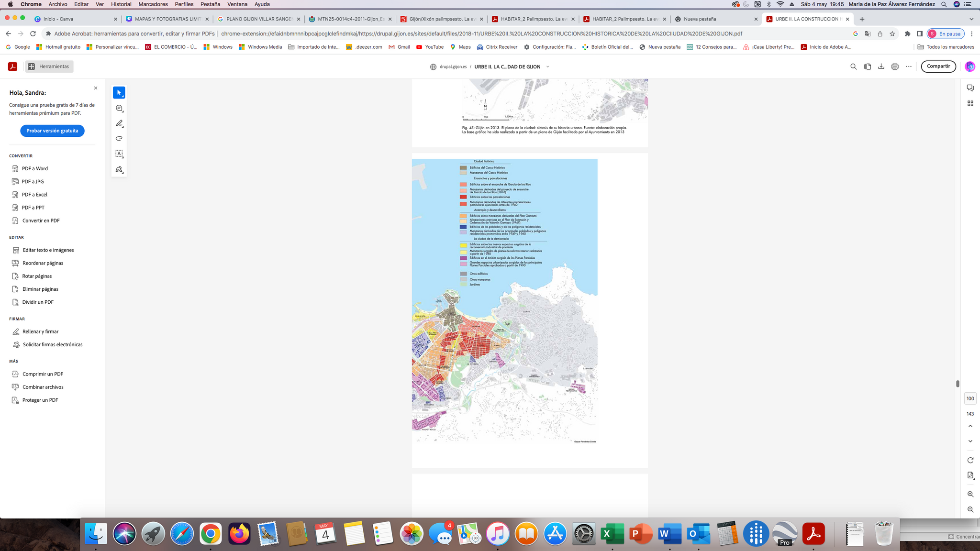This screenshot has height=551, width=980.
Task: Print the document using the printer icon
Action: coord(895,66)
